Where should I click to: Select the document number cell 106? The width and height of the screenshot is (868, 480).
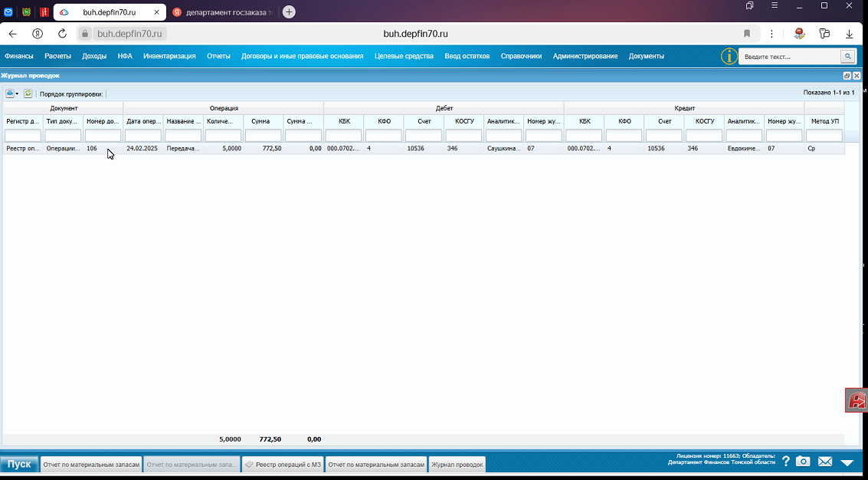(x=103, y=149)
